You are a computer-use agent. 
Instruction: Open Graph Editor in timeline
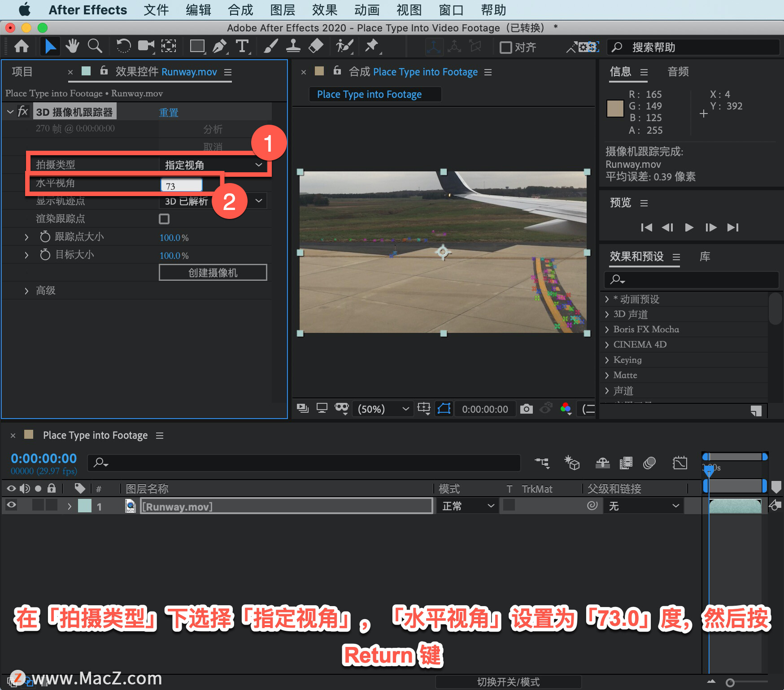[x=680, y=463]
